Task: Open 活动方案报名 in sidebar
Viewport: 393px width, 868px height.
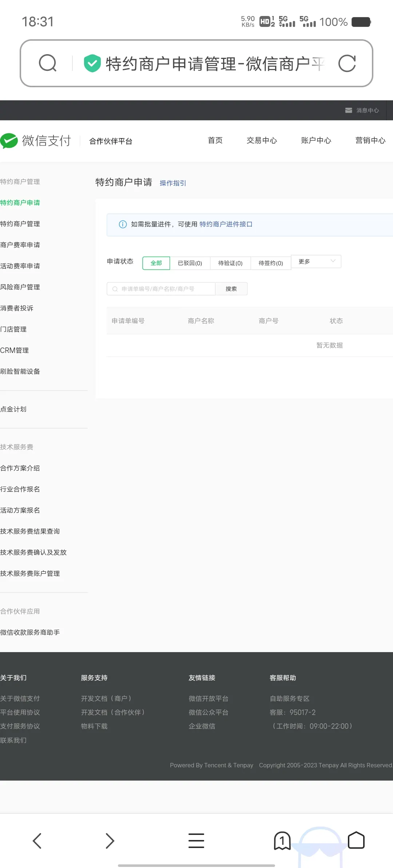Action: pyautogui.click(x=20, y=510)
